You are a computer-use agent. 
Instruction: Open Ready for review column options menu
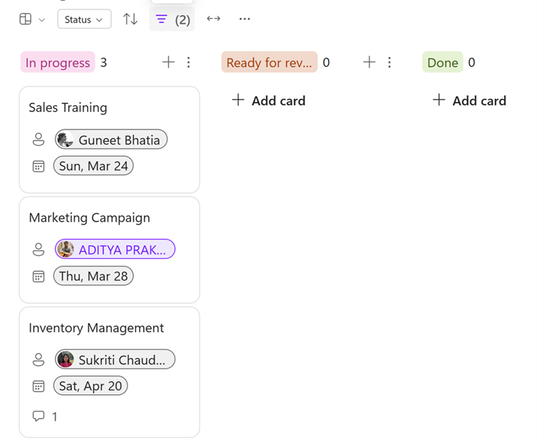389,62
